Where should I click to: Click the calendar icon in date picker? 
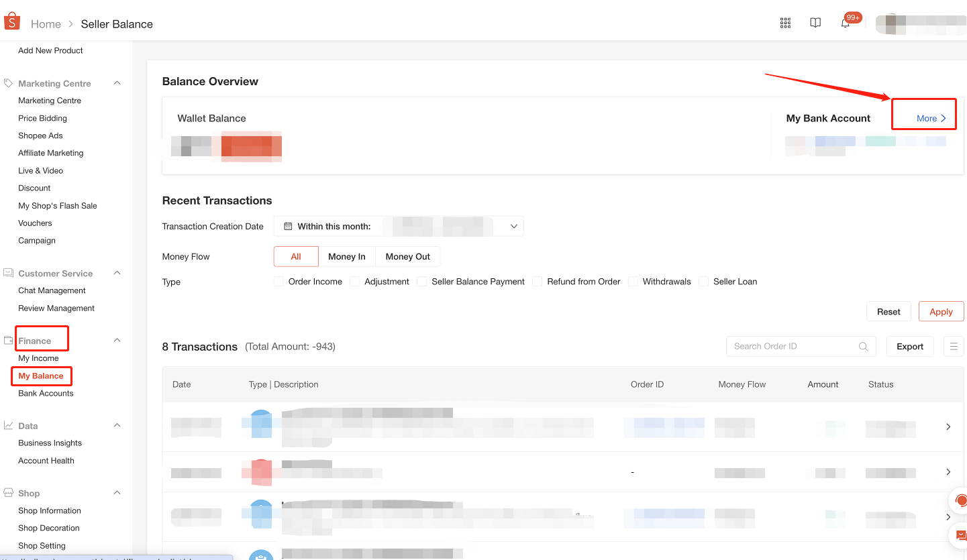pyautogui.click(x=288, y=227)
